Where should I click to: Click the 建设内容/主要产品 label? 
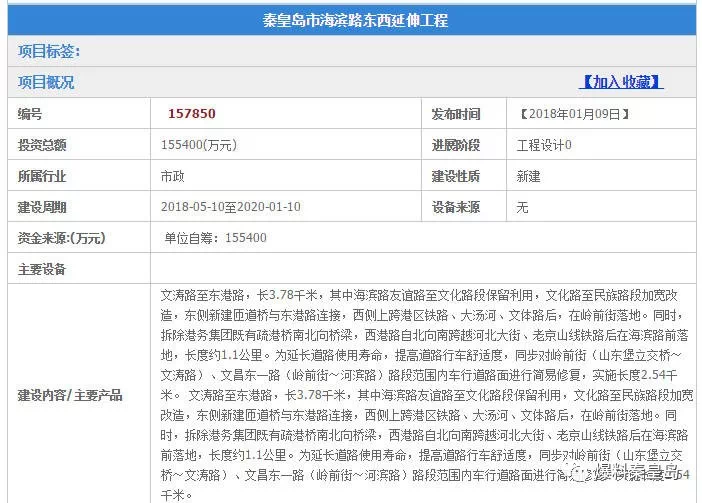click(x=70, y=395)
